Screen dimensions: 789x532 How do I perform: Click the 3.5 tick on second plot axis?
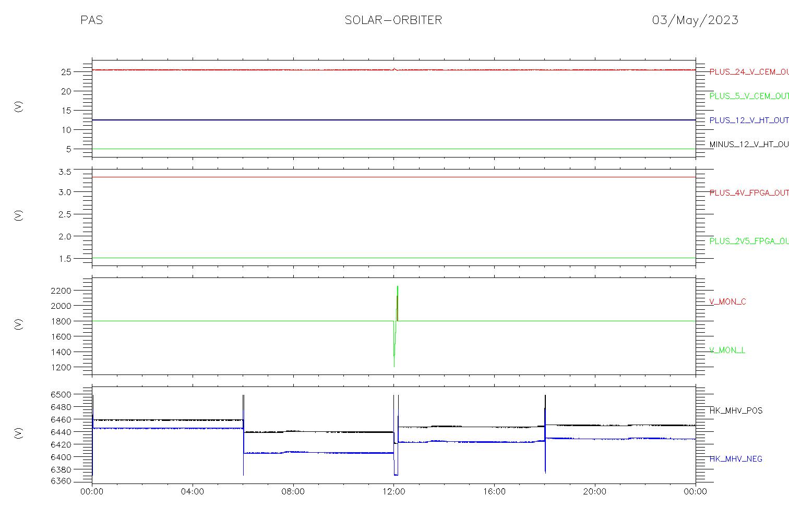pyautogui.click(x=65, y=172)
